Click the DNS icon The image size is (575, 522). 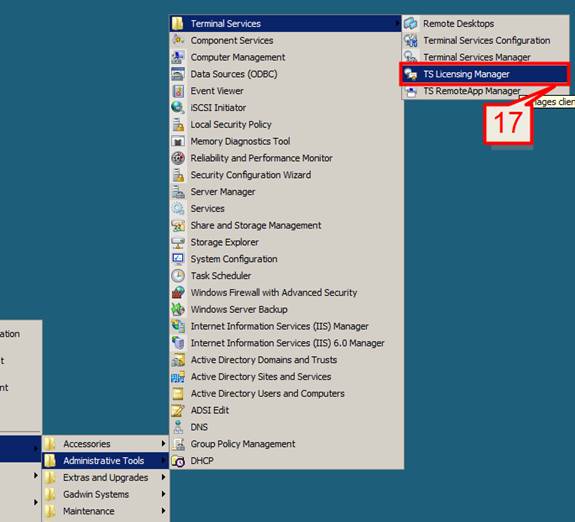(178, 427)
